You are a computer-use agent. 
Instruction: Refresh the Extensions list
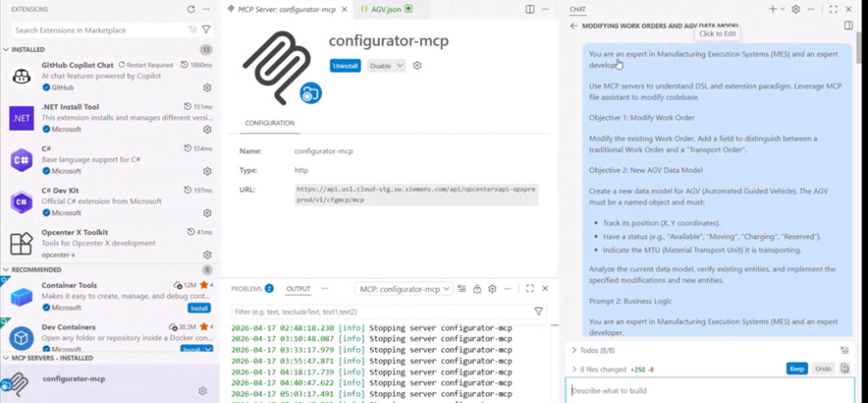pos(191,9)
